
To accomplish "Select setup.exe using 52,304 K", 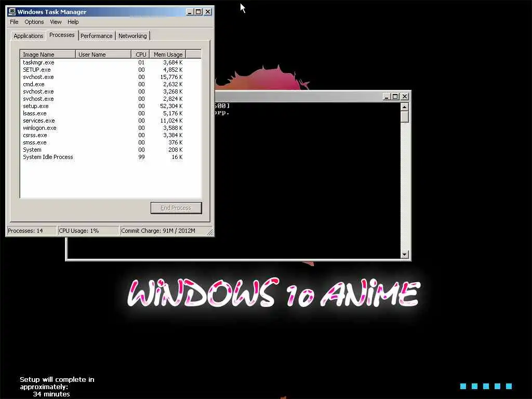I will [x=111, y=106].
